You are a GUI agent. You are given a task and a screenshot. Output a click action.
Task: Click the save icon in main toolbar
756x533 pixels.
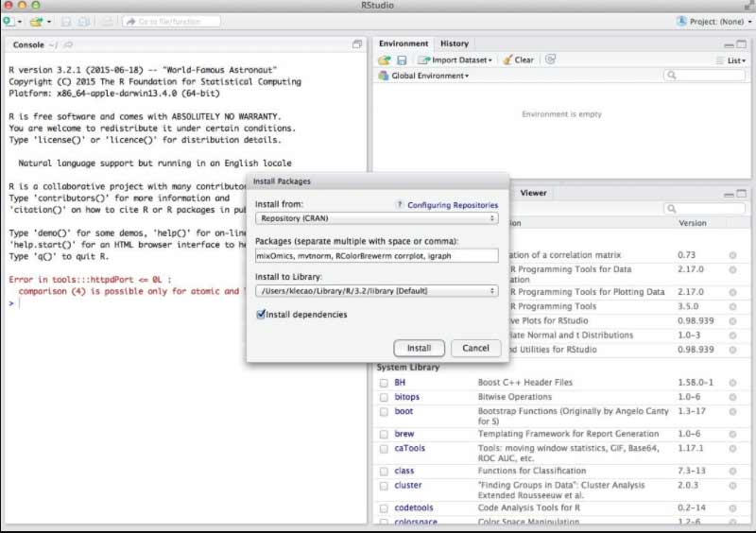pyautogui.click(x=66, y=22)
